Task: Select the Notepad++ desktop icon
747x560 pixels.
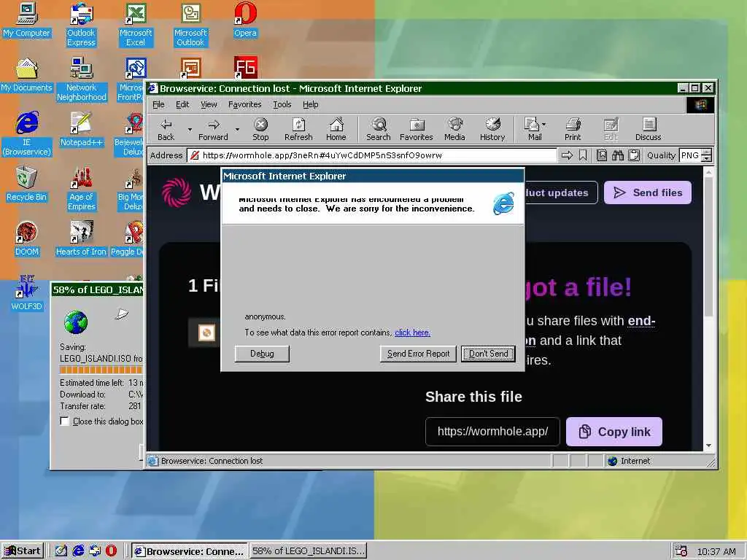Action: click(81, 129)
